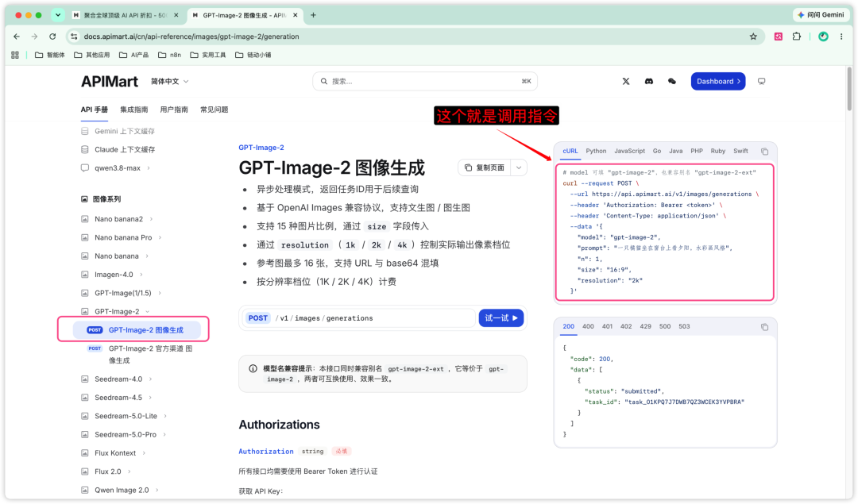
Task: Switch to the 用户指南 nav tab
Action: click(x=174, y=110)
